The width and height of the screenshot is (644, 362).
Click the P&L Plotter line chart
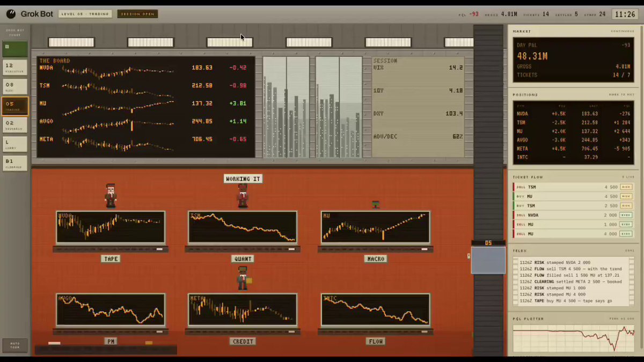coord(573,339)
